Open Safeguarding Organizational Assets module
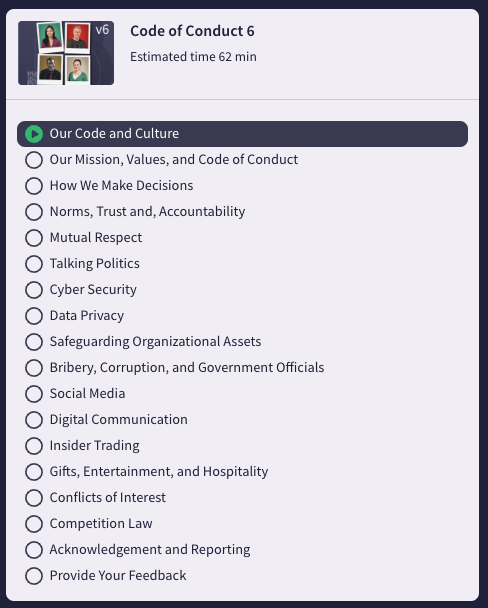The height and width of the screenshot is (608, 488). [x=242, y=342]
